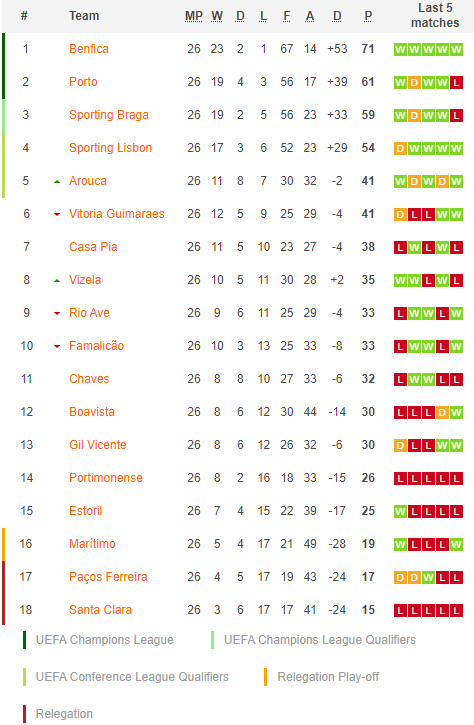Viewport: 474px width, 725px height.
Task: Open the Benfica team link
Action: [x=89, y=49]
